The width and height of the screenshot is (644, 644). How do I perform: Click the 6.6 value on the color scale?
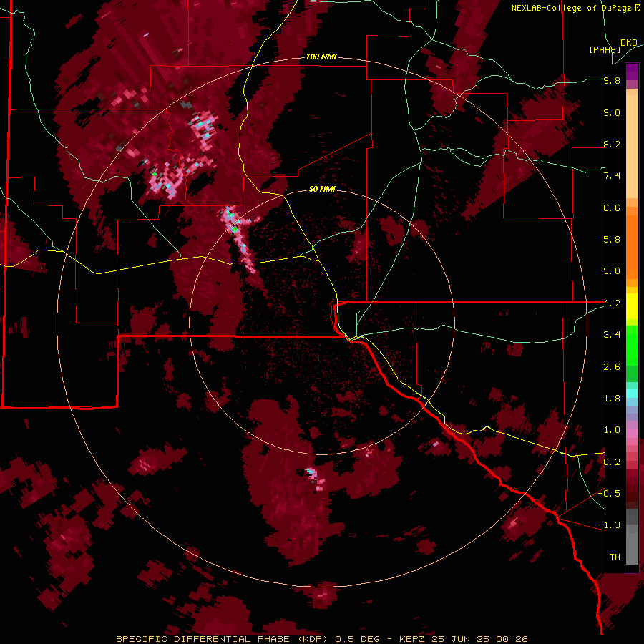pyautogui.click(x=612, y=208)
